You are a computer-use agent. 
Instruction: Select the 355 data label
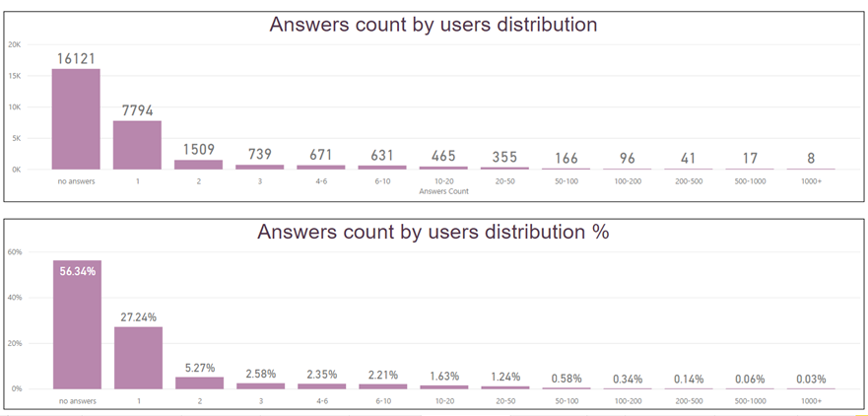503,157
